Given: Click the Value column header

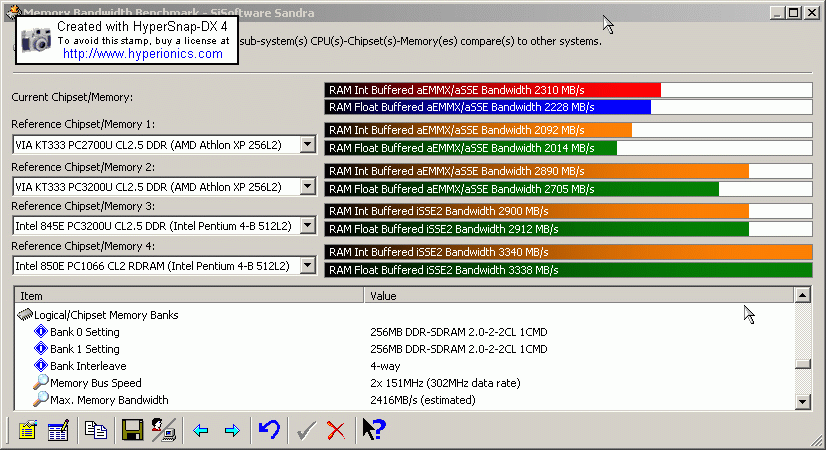Looking at the screenshot, I should click(x=578, y=296).
